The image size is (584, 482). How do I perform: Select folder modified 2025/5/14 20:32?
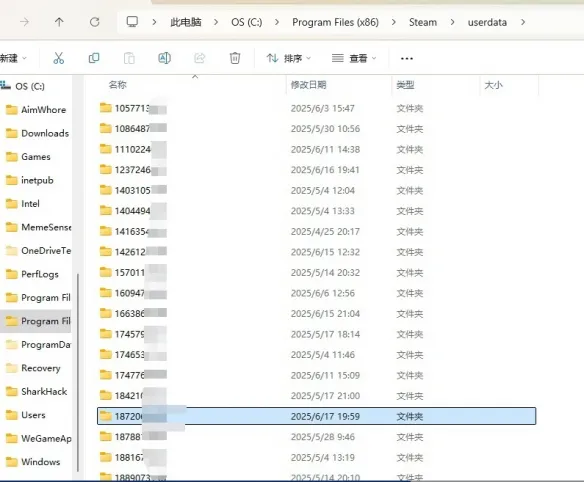[x=317, y=273]
